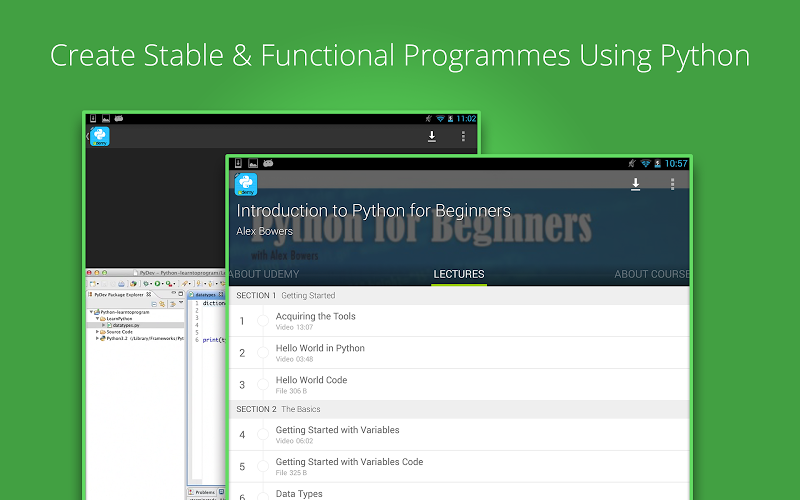Screen dimensions: 800x500
Task: Tap the Python app icon in back window
Action: [100, 137]
